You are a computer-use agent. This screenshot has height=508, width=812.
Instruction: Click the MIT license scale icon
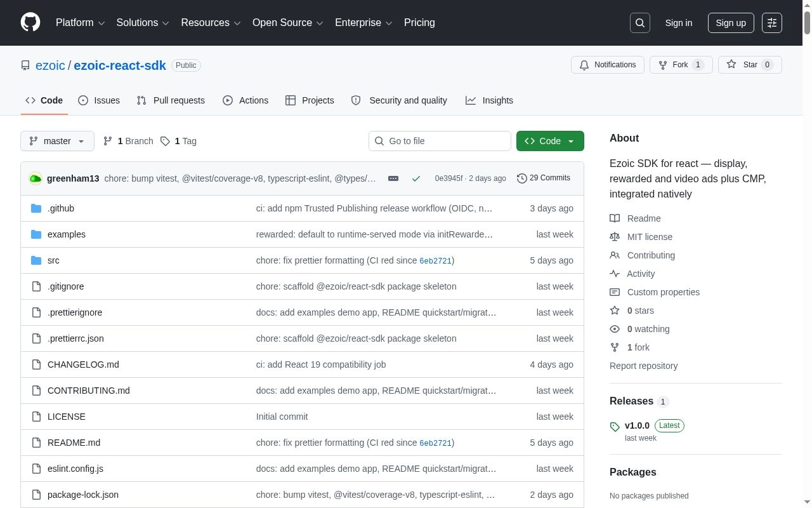coord(615,237)
